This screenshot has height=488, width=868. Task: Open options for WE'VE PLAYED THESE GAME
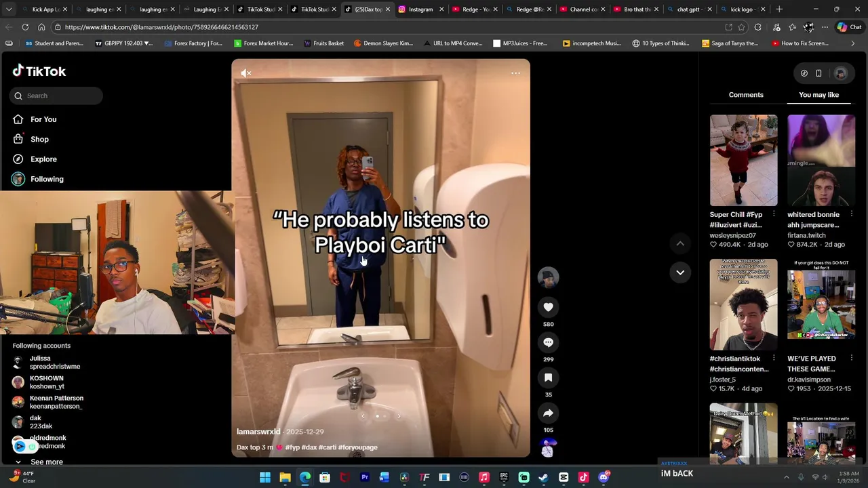[x=851, y=359]
